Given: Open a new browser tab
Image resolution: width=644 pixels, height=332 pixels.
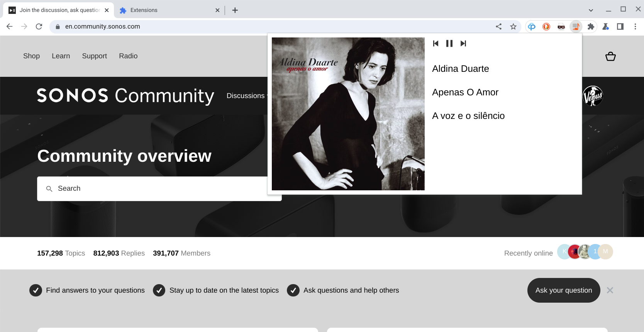Looking at the screenshot, I should pyautogui.click(x=235, y=10).
